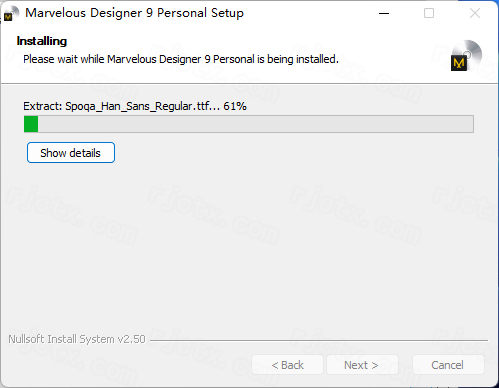Close the setup window

475,13
